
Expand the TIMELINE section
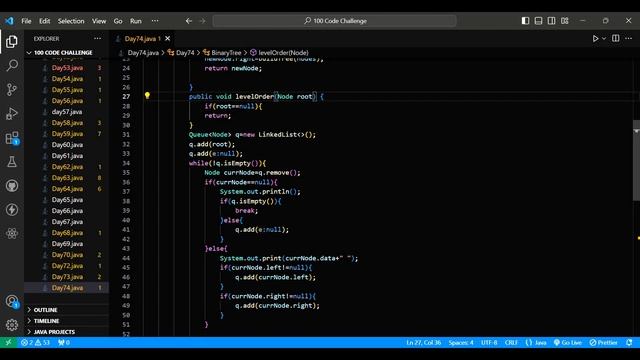(x=46, y=321)
